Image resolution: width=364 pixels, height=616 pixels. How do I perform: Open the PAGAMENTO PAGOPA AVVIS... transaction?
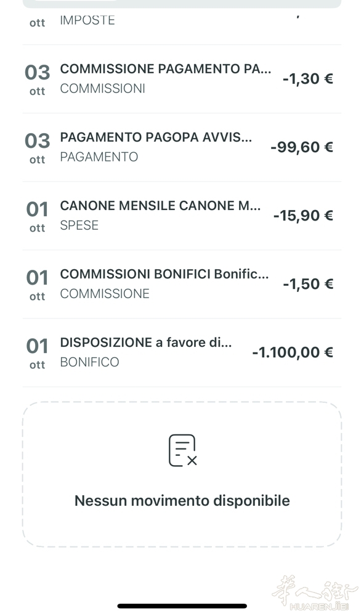tap(182, 147)
